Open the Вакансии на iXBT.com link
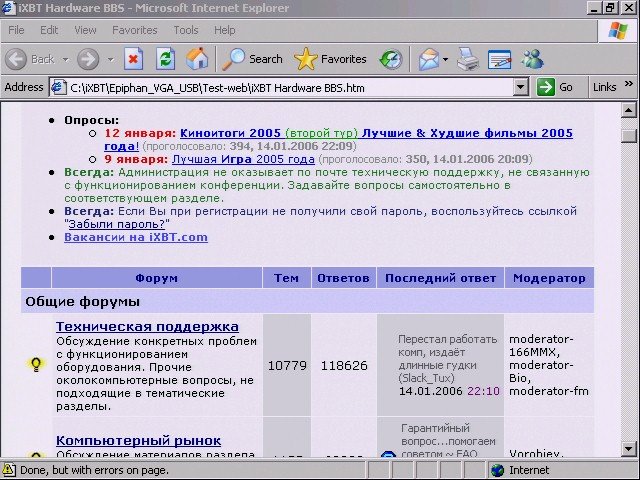 pyautogui.click(x=136, y=237)
